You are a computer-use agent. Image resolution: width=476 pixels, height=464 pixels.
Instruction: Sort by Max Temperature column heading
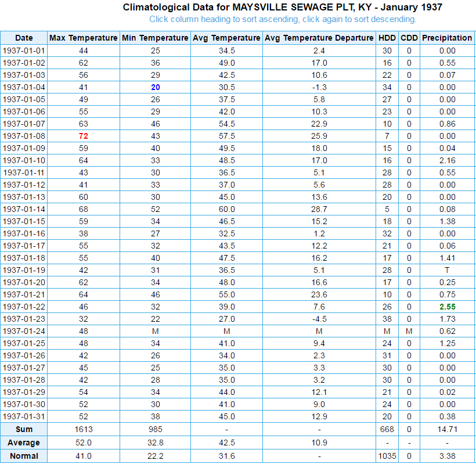click(84, 38)
